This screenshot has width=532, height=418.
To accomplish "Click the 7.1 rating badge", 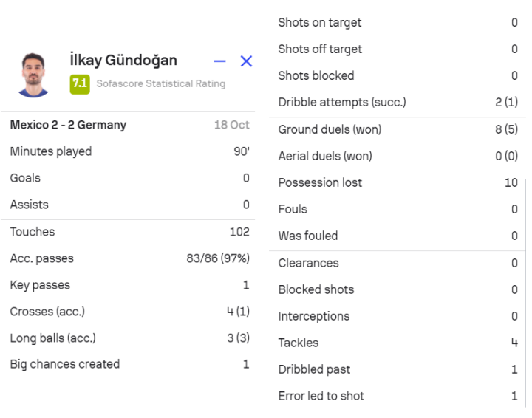I will coord(79,83).
